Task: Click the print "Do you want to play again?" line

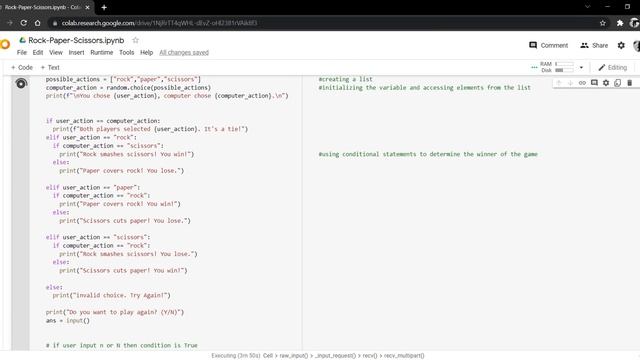Action: click(115, 312)
